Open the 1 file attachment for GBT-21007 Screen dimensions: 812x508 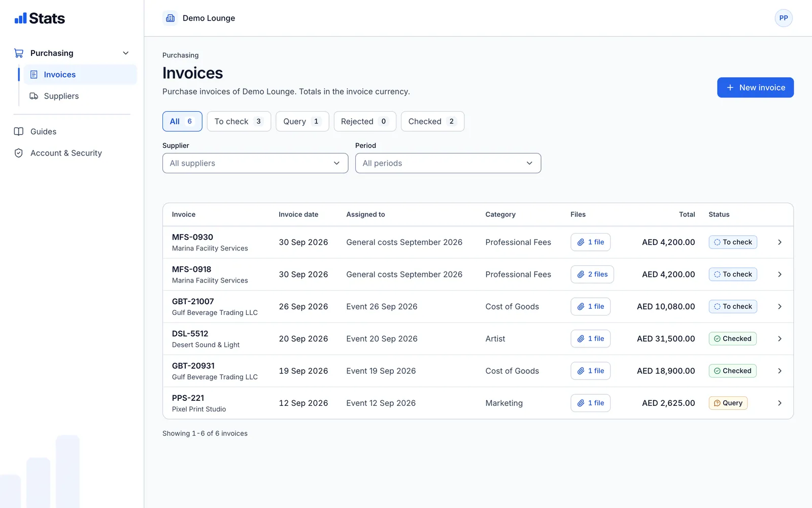pos(590,306)
